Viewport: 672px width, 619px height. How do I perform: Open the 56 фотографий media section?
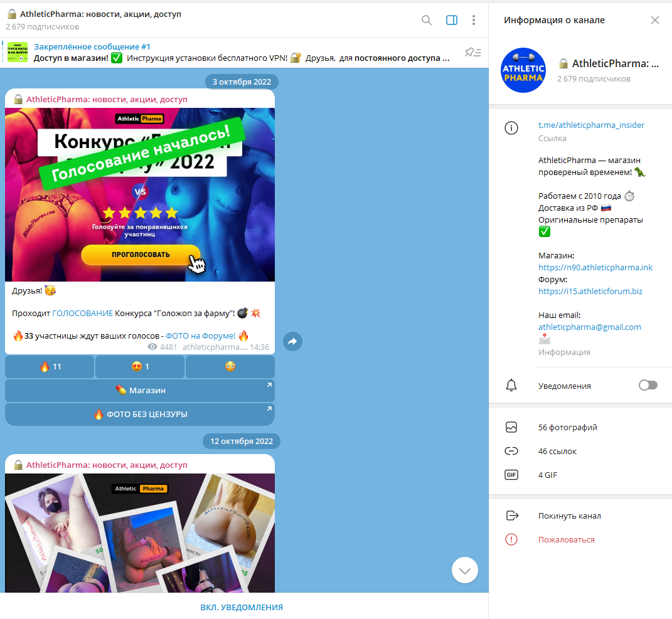[567, 428]
